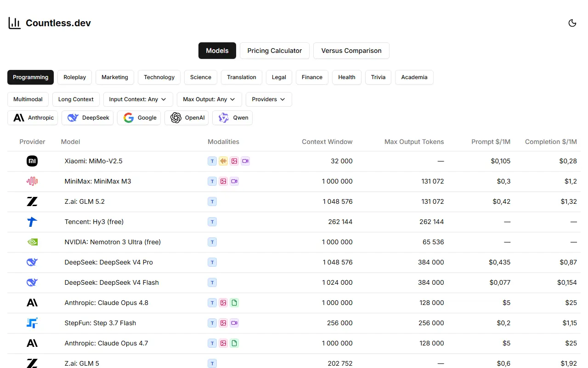
Task: Sort by the Context Window column header
Action: pyautogui.click(x=327, y=142)
